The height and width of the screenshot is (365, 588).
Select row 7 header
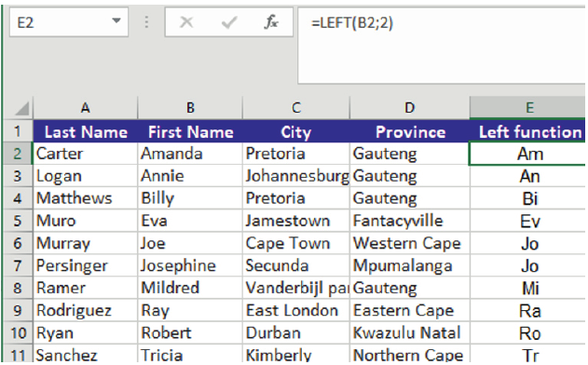pyautogui.click(x=18, y=265)
